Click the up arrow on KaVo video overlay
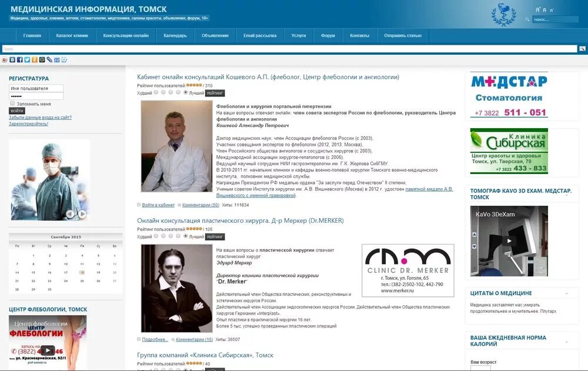The height and width of the screenshot is (371, 588). click(474, 235)
